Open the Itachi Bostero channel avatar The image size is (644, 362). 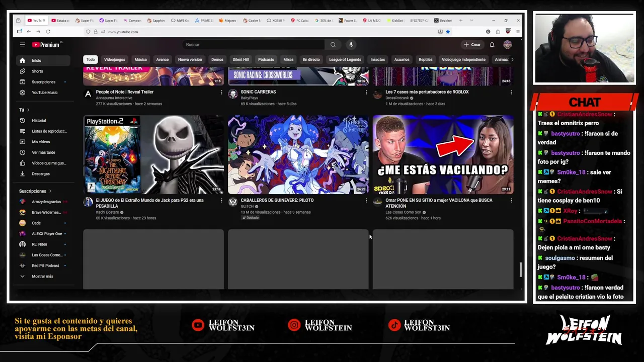pos(88,202)
